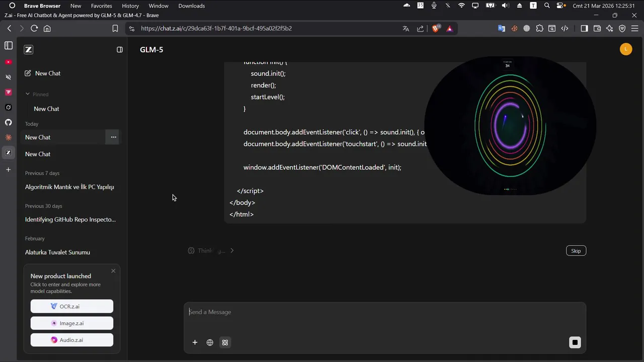
Task: Open the user profile avatar
Action: tap(626, 49)
